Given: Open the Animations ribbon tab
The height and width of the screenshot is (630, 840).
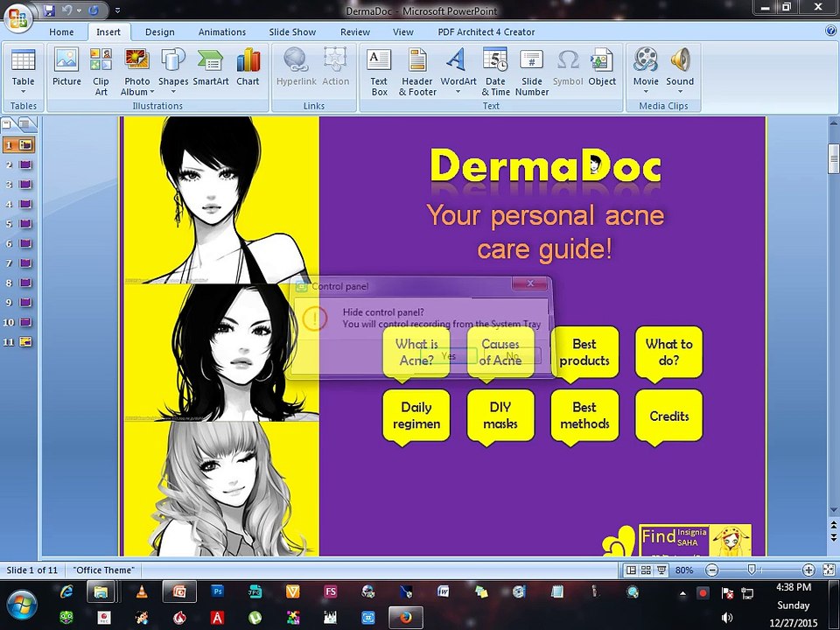Looking at the screenshot, I should (221, 31).
